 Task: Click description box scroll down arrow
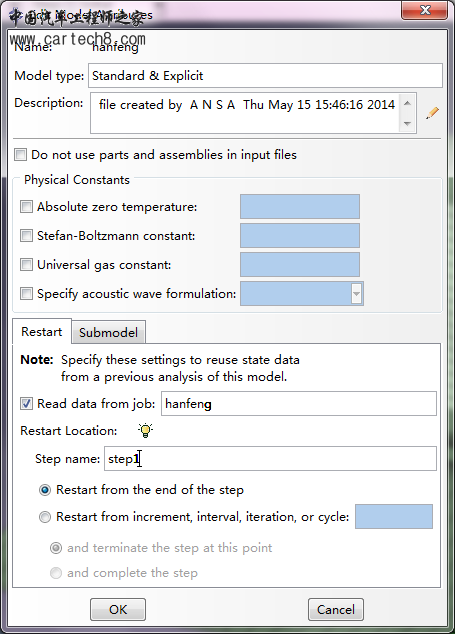coord(407,123)
